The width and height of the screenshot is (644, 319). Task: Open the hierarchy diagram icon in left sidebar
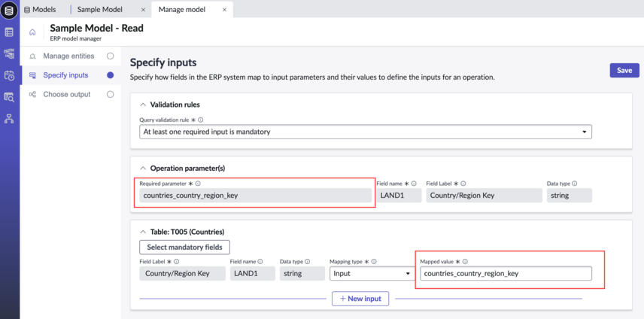coord(9,119)
